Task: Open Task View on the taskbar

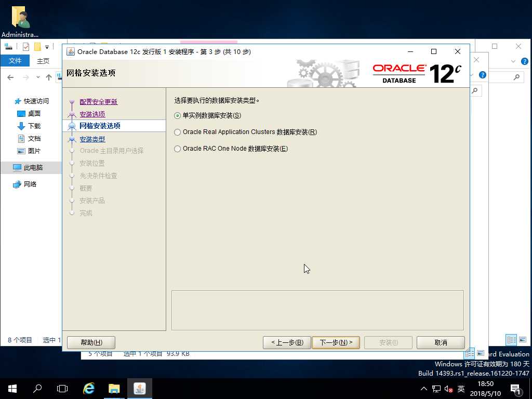Action: point(62,389)
